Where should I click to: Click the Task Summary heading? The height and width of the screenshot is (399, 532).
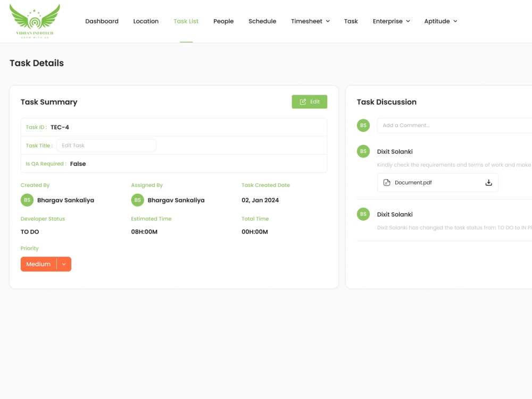pos(49,102)
